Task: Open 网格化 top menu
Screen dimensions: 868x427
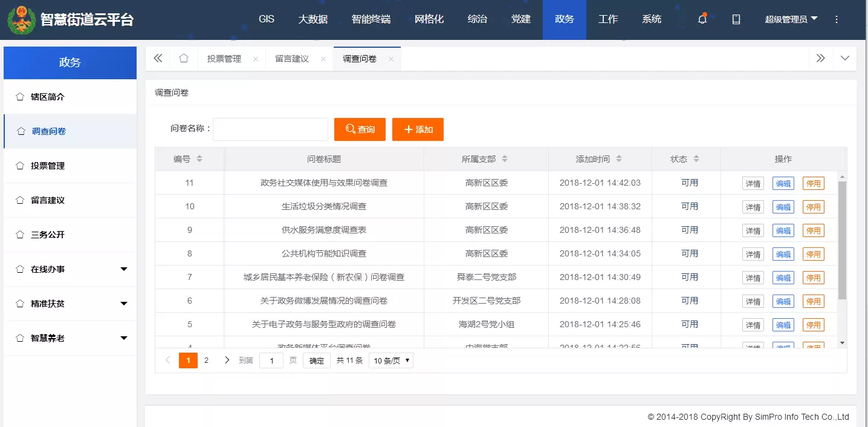Action: point(429,19)
